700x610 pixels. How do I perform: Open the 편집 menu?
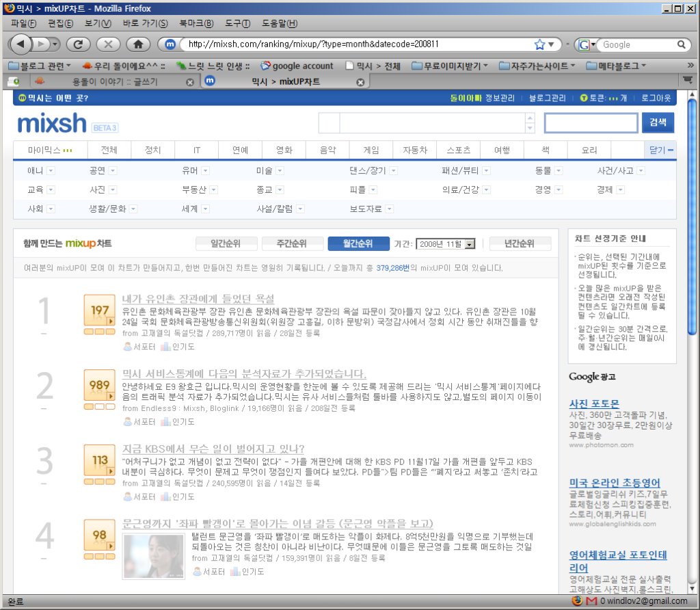click(60, 23)
